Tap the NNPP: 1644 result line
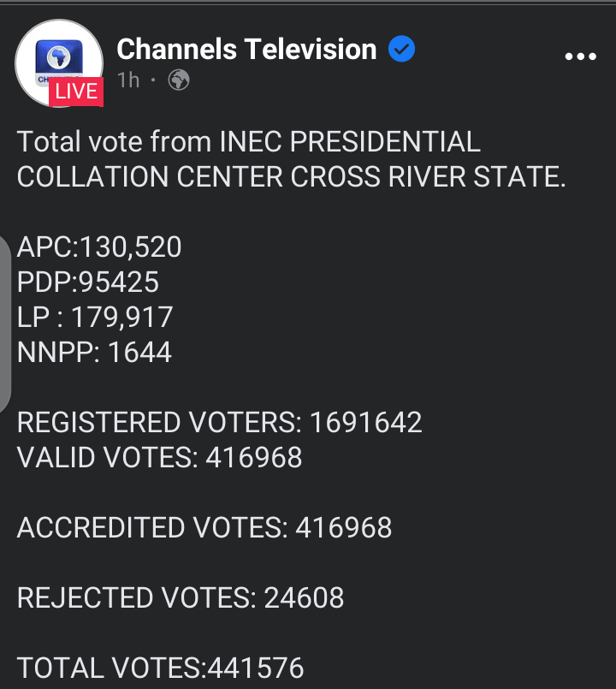616x689 pixels. coord(94,353)
